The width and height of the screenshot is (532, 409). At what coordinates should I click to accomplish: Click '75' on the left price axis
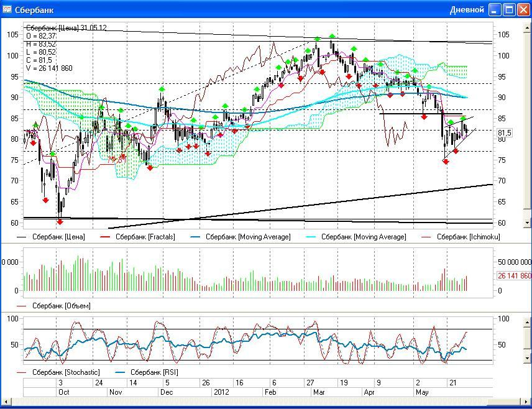pyautogui.click(x=14, y=160)
